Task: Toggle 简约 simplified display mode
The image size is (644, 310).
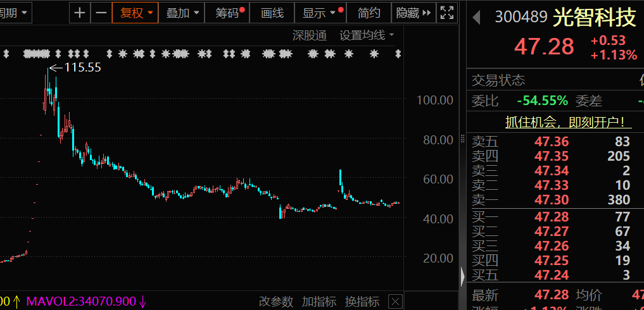Action: coord(369,13)
